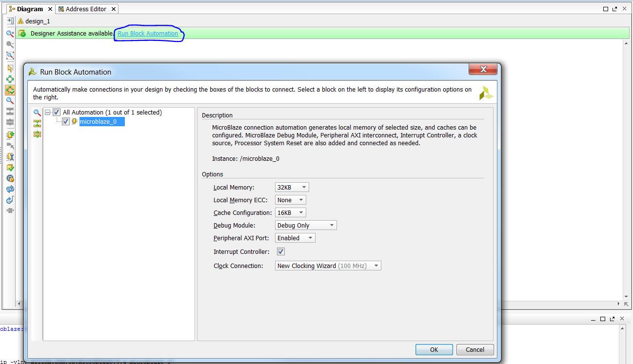This screenshot has width=633, height=364.
Task: Click the Zoom In icon in Diagram toolbar
Action: click(x=10, y=34)
